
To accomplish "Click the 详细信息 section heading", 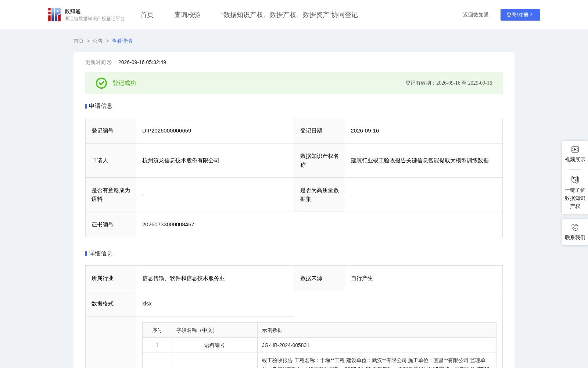I will (x=101, y=254).
